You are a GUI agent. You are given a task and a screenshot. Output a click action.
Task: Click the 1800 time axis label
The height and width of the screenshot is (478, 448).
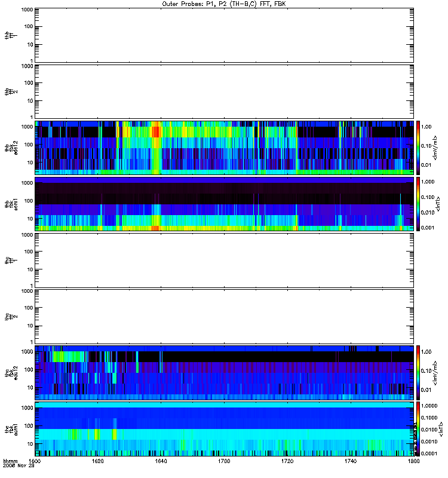(x=413, y=461)
